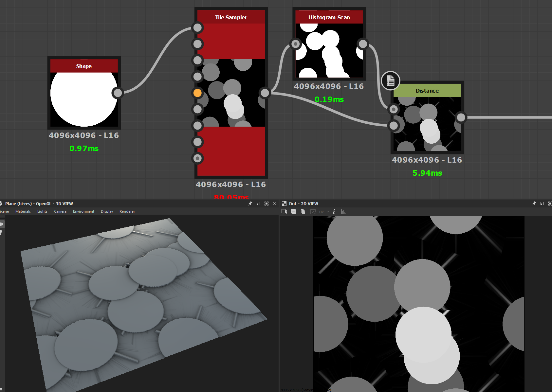Open the Histogram display in the 2D view
The image size is (552, 392).
[x=343, y=212]
